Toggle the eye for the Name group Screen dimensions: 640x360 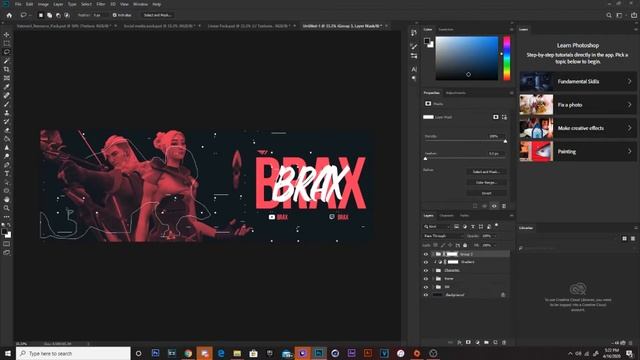[x=426, y=278]
